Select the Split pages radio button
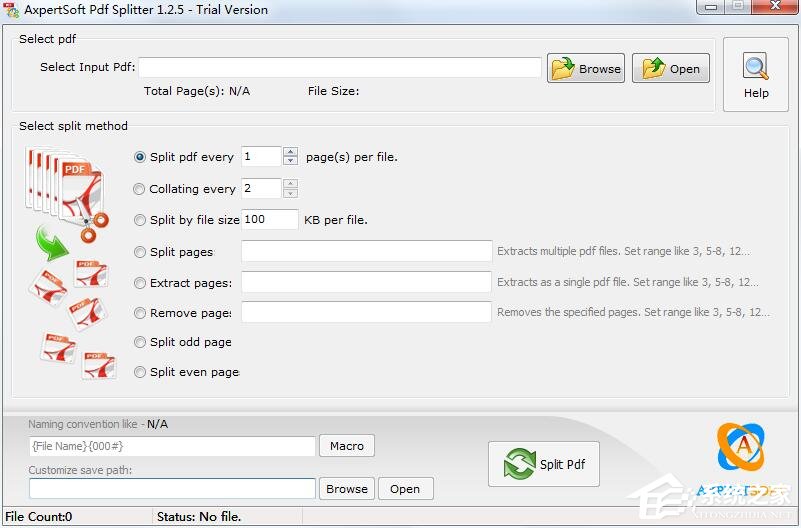801x528 pixels. [139, 252]
